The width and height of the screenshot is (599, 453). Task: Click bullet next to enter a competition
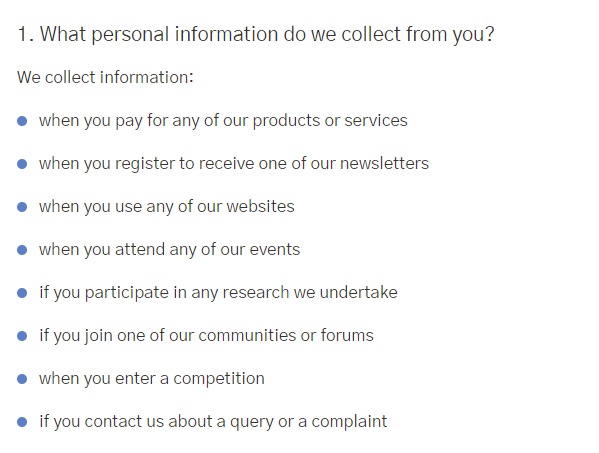click(22, 379)
